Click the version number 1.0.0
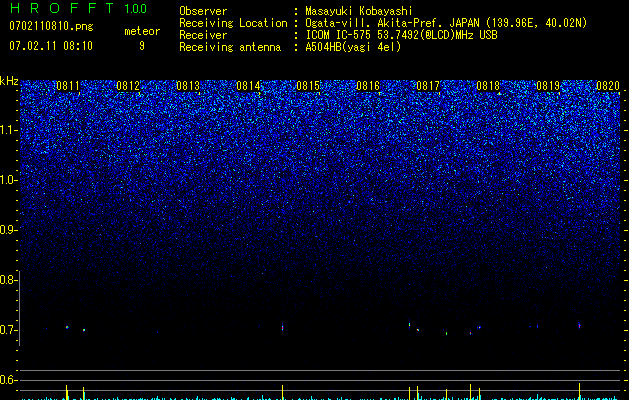Screen dimensions: 629x400 click(x=135, y=9)
